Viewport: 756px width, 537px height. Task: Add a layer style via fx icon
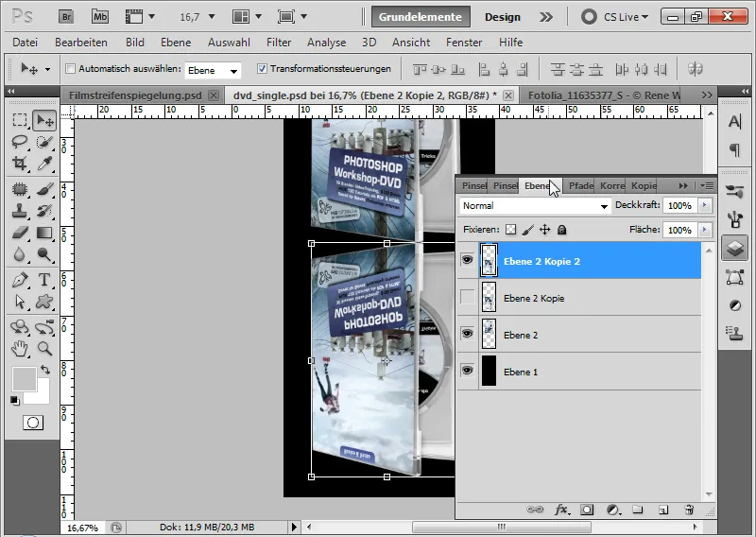pyautogui.click(x=560, y=510)
